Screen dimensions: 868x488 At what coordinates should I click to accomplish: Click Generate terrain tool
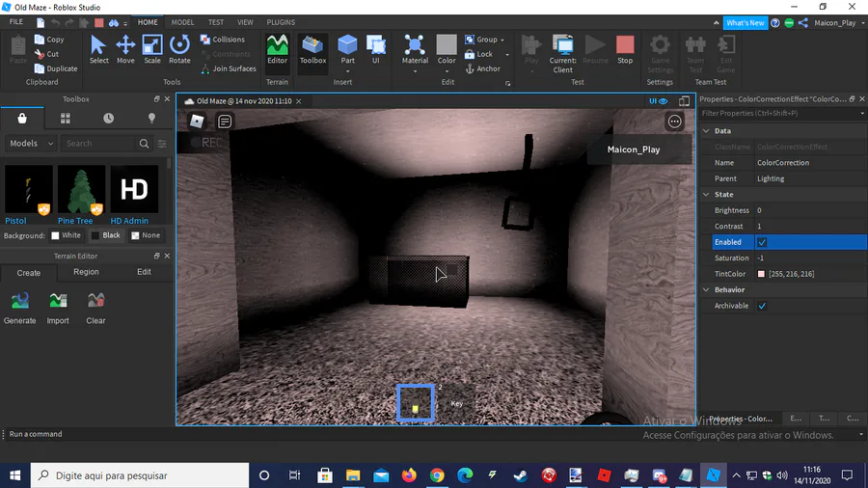click(x=20, y=309)
